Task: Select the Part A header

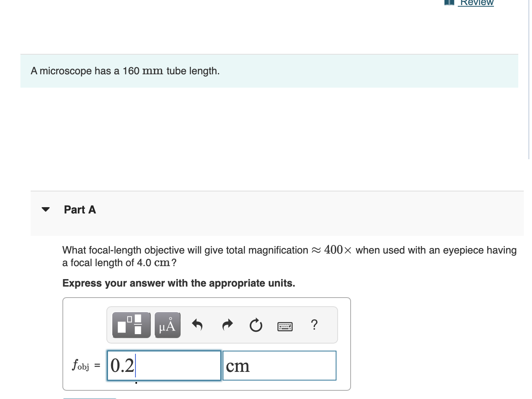Action: pyautogui.click(x=80, y=210)
